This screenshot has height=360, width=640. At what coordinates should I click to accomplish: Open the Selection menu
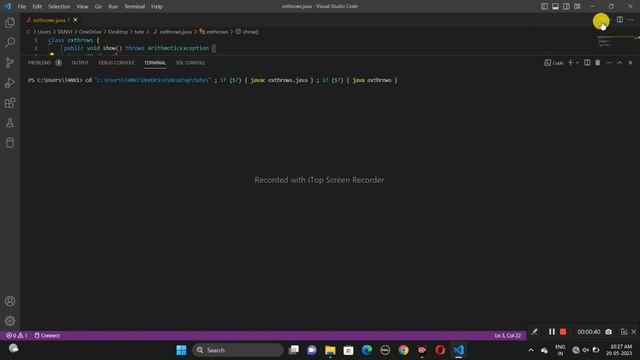point(59,6)
